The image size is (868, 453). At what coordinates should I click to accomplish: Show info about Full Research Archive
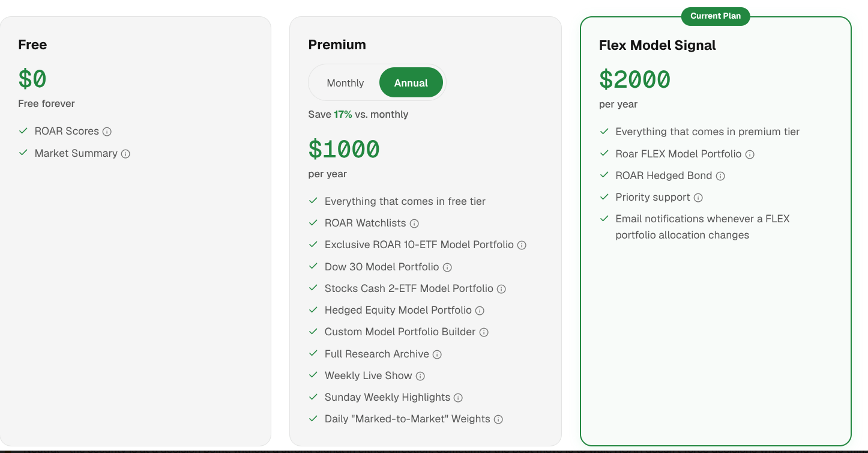[437, 354]
